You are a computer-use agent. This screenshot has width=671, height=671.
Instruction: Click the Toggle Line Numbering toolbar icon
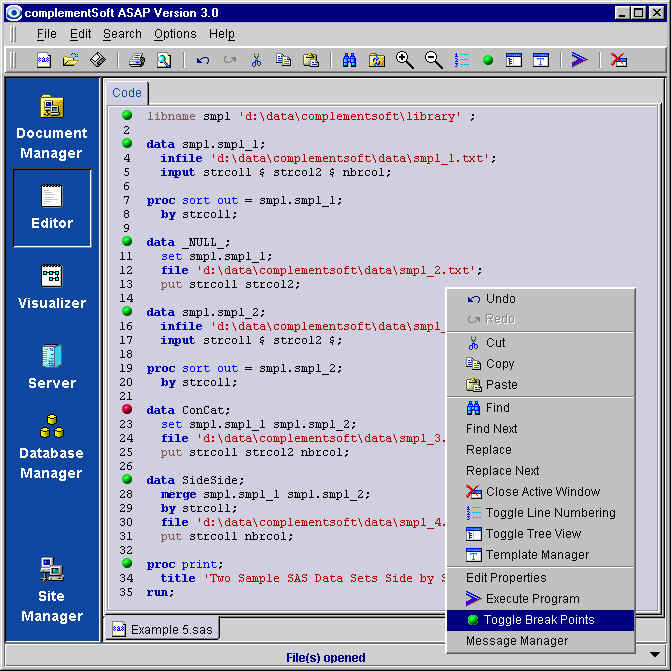(x=461, y=60)
